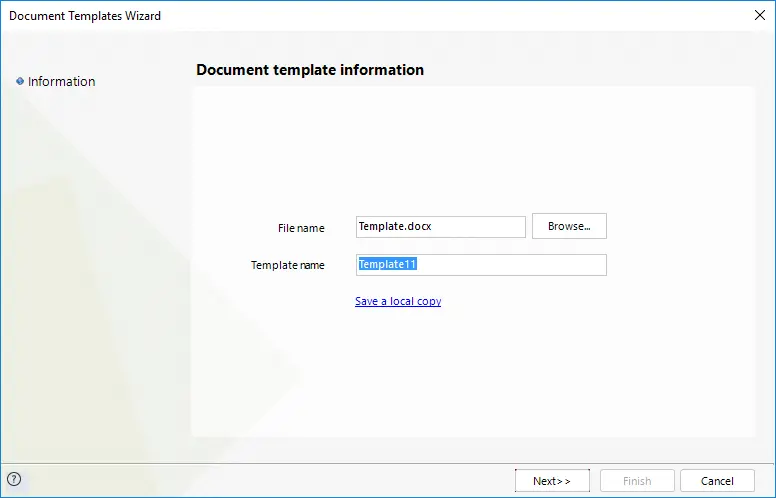Click the Document template information heading
The image size is (776, 498).
pyautogui.click(x=310, y=70)
